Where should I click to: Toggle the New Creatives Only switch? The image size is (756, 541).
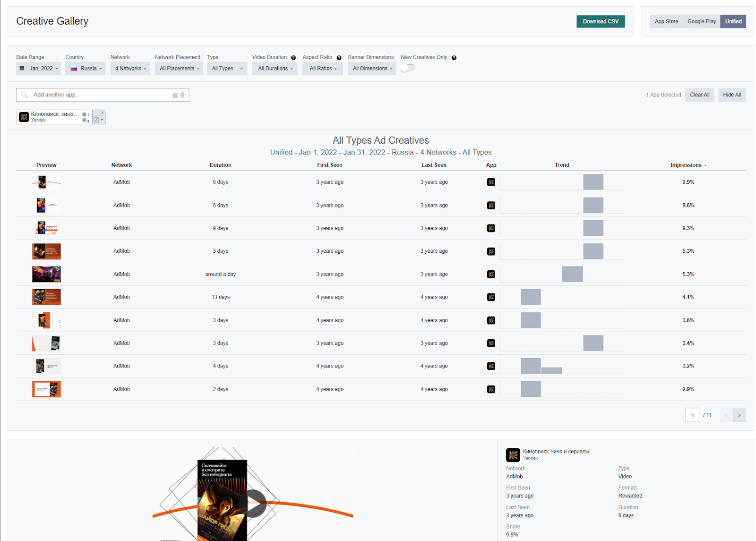click(x=407, y=68)
